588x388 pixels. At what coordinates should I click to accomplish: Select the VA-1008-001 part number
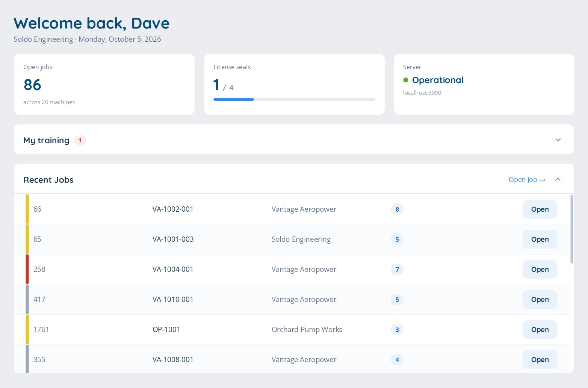(173, 359)
